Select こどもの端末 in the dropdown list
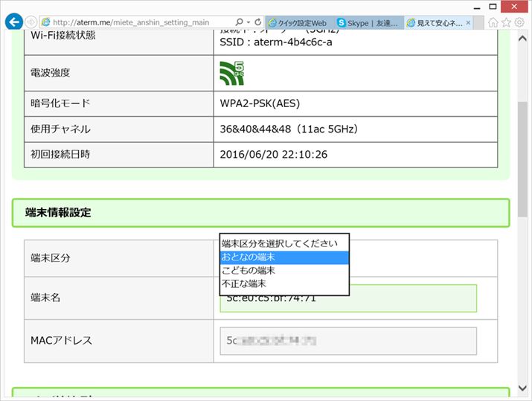Screen dimensions: 532x401 pos(284,270)
